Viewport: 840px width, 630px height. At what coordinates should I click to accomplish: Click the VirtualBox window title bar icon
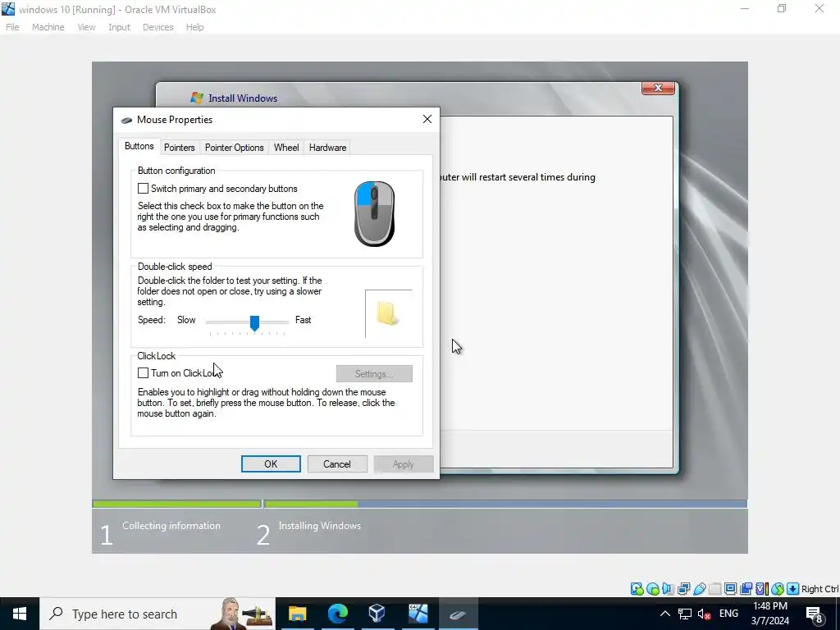8,9
